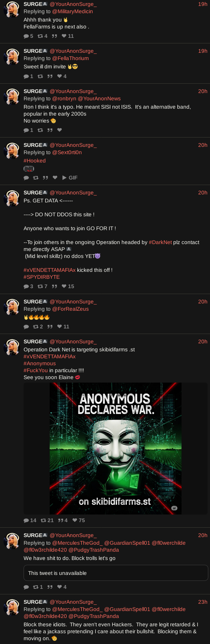
Task: Open the #FuckYou hashtag link
Action: point(36,370)
